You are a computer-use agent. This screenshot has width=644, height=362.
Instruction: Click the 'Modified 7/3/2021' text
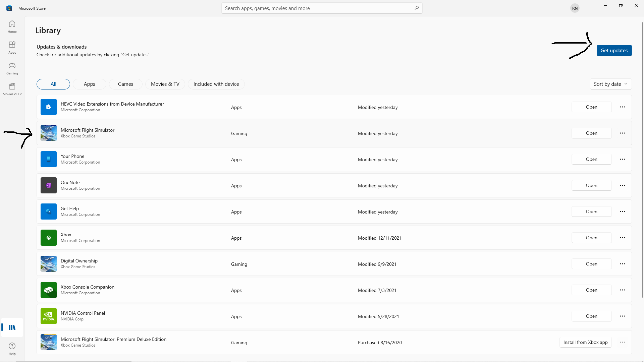pos(377,290)
